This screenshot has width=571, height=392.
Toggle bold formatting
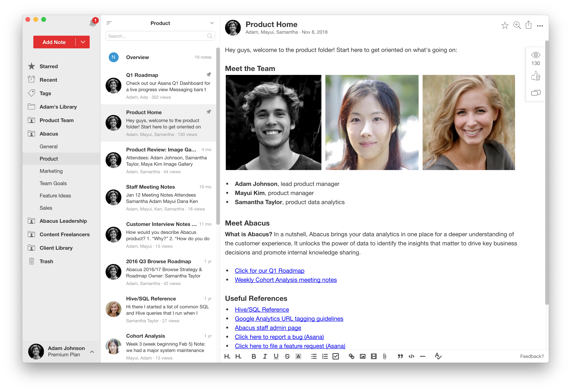click(254, 356)
